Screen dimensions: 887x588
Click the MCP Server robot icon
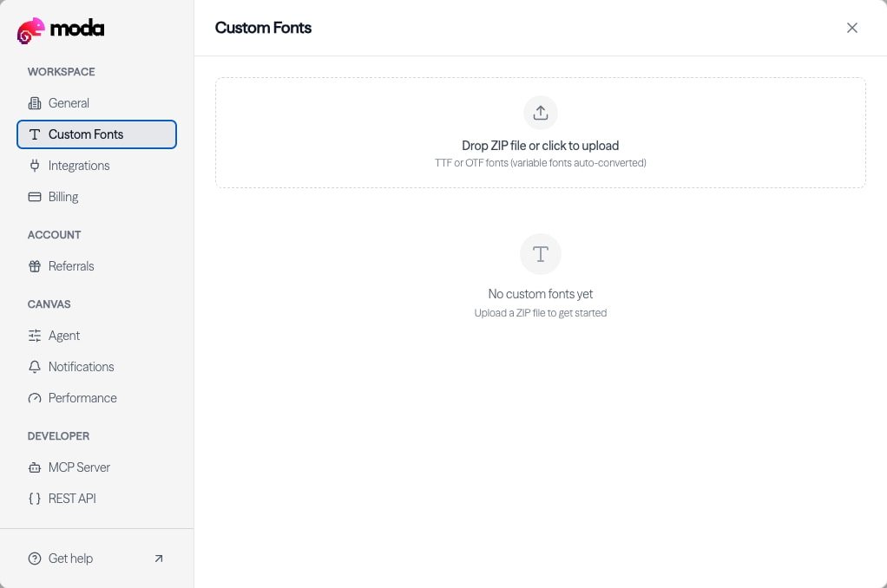[35, 467]
